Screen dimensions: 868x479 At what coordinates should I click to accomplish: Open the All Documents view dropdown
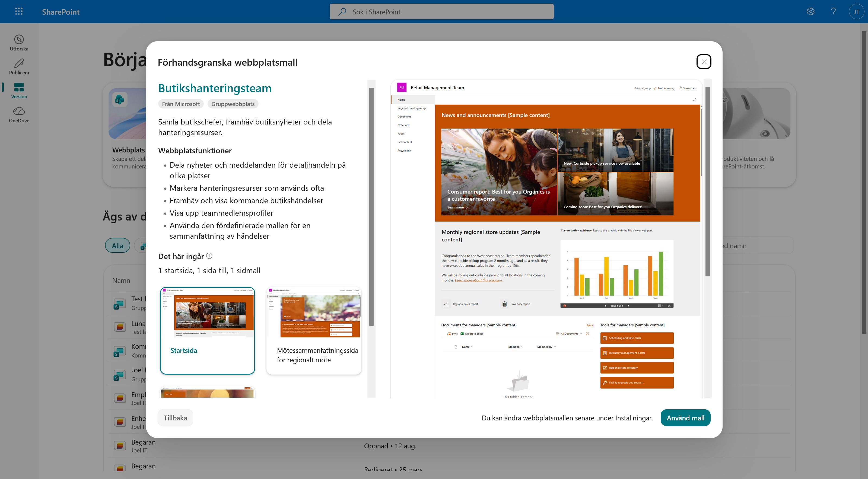pos(569,334)
